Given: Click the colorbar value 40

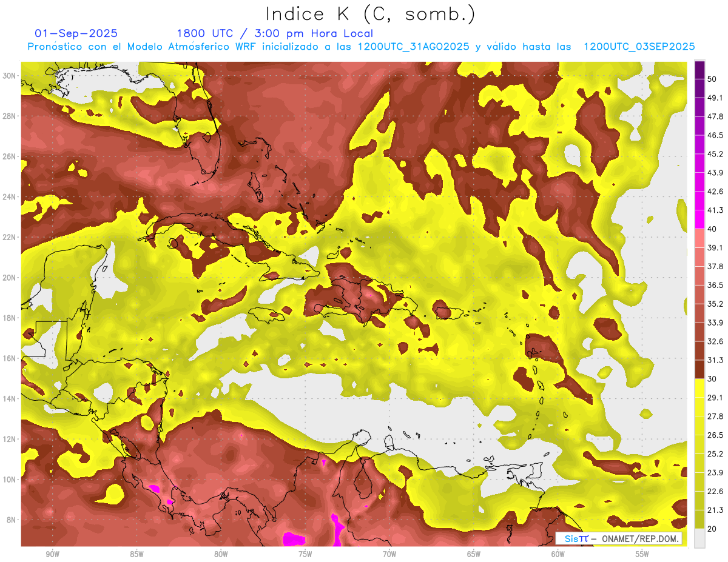Looking at the screenshot, I should click(x=712, y=229).
